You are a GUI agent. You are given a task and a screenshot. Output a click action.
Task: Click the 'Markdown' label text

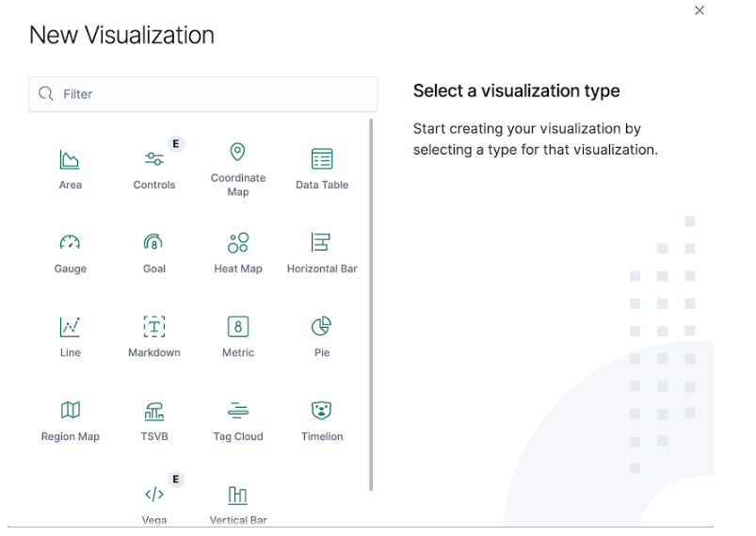pyautogui.click(x=154, y=352)
